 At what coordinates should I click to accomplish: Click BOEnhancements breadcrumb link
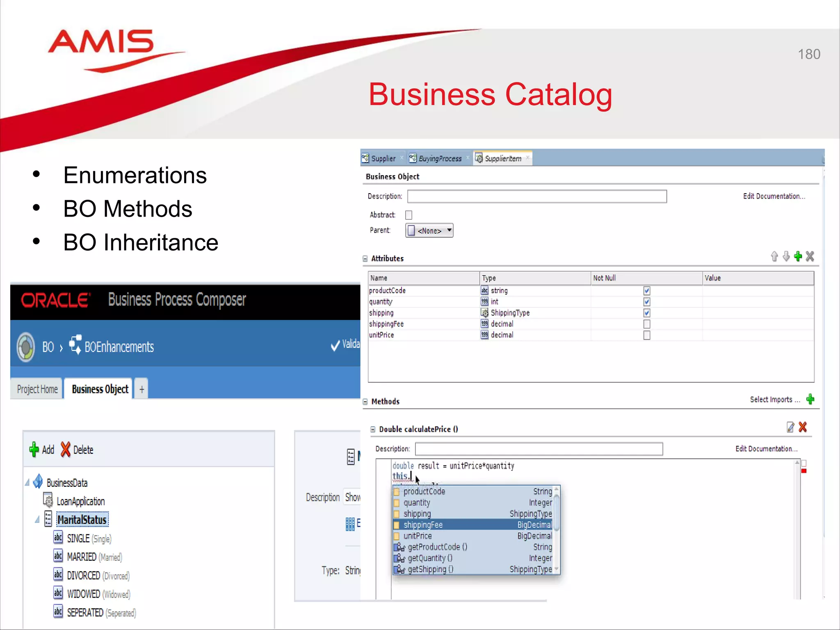[x=119, y=347]
